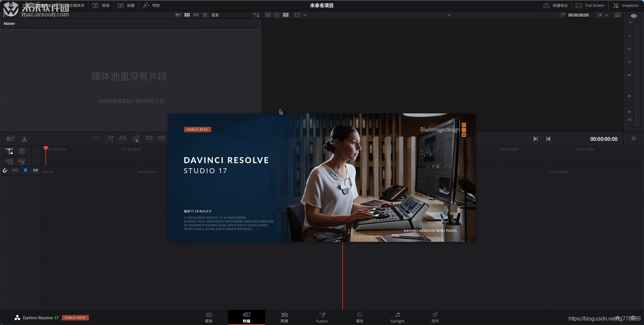Screen dimensions: 644x325
Task: Toggle audio trim waveform icon
Action: [15, 171]
